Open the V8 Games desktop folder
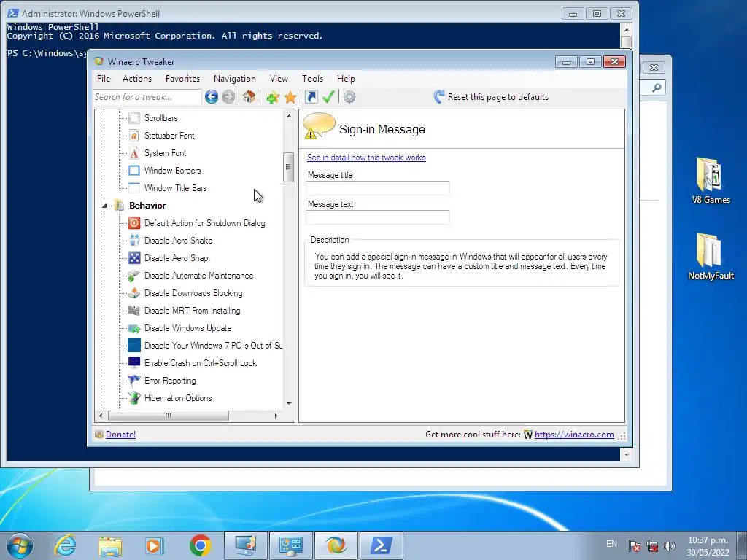The height and width of the screenshot is (560, 747). tap(711, 181)
